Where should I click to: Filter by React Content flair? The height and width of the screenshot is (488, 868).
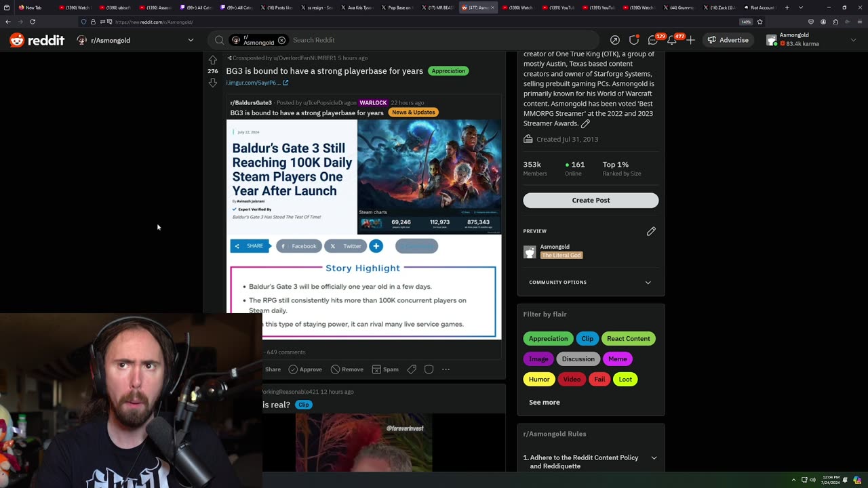click(628, 339)
